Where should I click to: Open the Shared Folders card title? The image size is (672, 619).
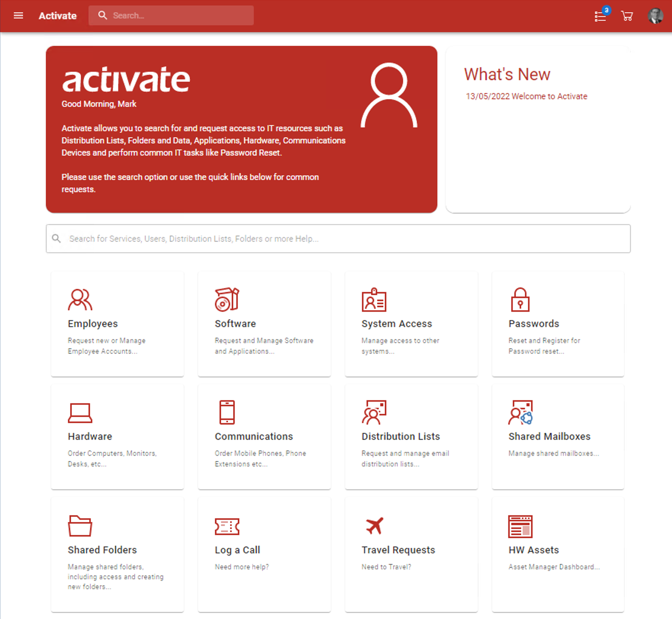[102, 550]
